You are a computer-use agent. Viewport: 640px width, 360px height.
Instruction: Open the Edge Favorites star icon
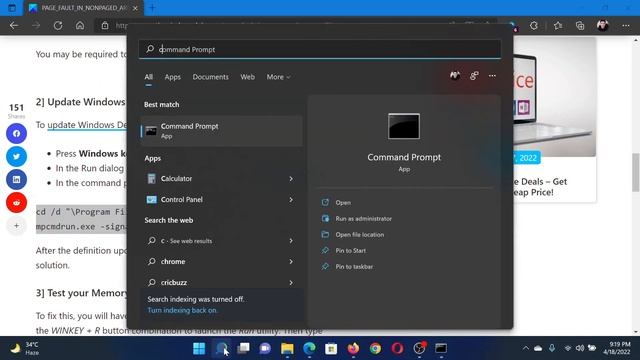558,25
